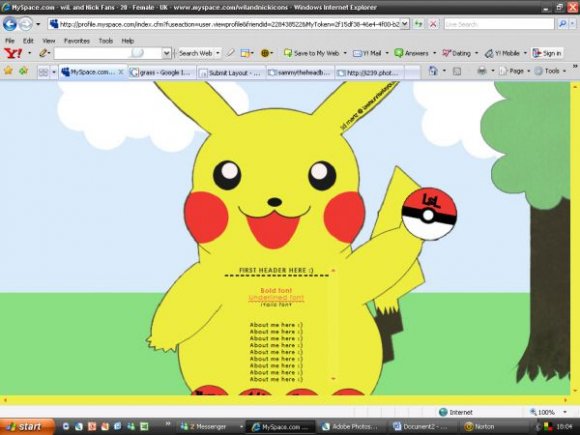Open the Quick Tabs view icon
Image resolution: width=580 pixels, height=435 pixels.
pos(43,72)
